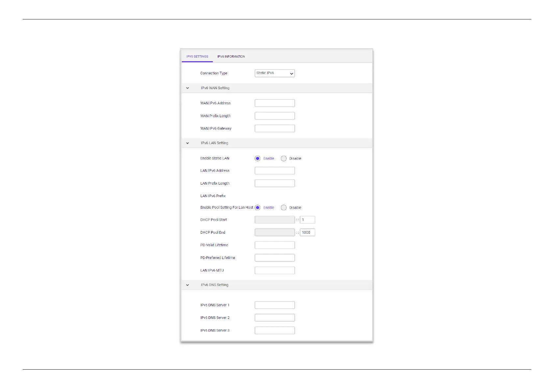Click the WAN IPv6 Address field
The image size is (554, 392).
tap(275, 103)
